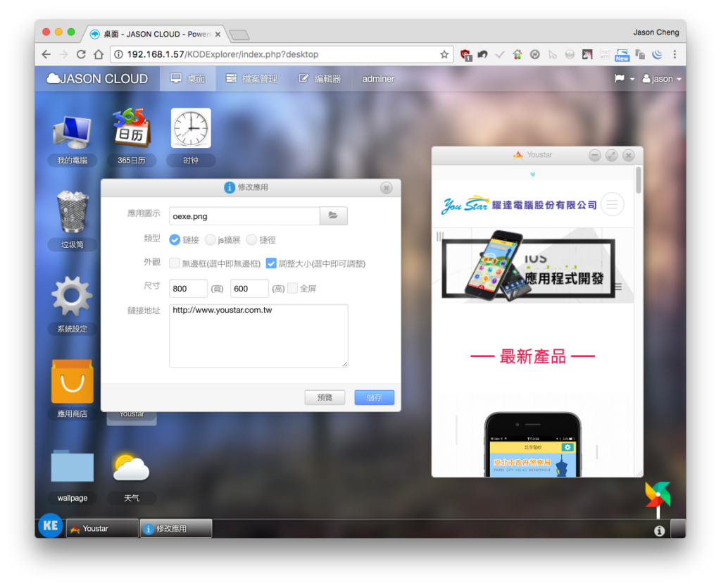
Task: Bookmark this page with the star icon
Action: coord(444,55)
